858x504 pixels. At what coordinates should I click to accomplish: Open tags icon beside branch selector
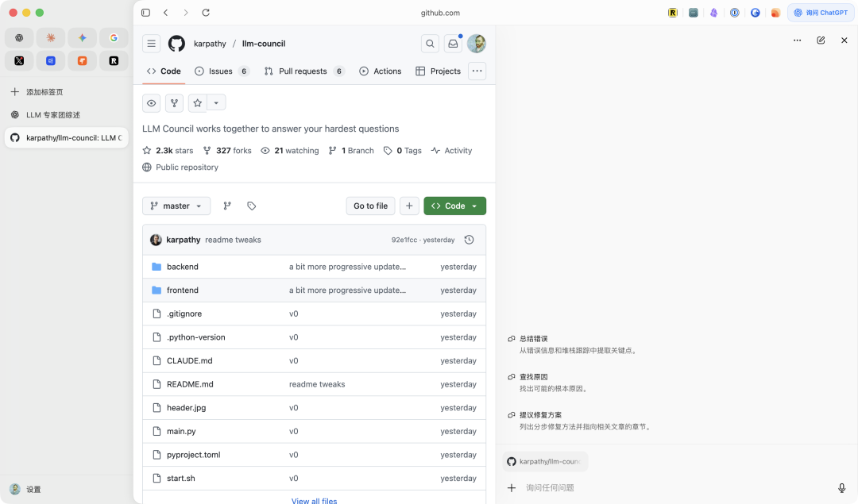click(252, 206)
